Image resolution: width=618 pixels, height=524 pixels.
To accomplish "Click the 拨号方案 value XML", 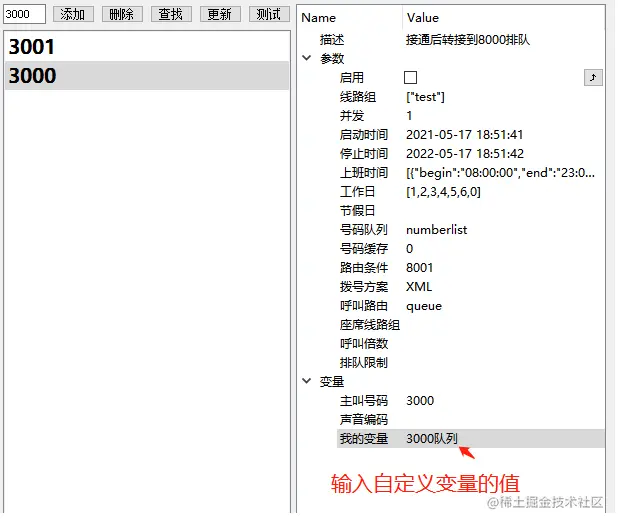I will coord(419,287).
